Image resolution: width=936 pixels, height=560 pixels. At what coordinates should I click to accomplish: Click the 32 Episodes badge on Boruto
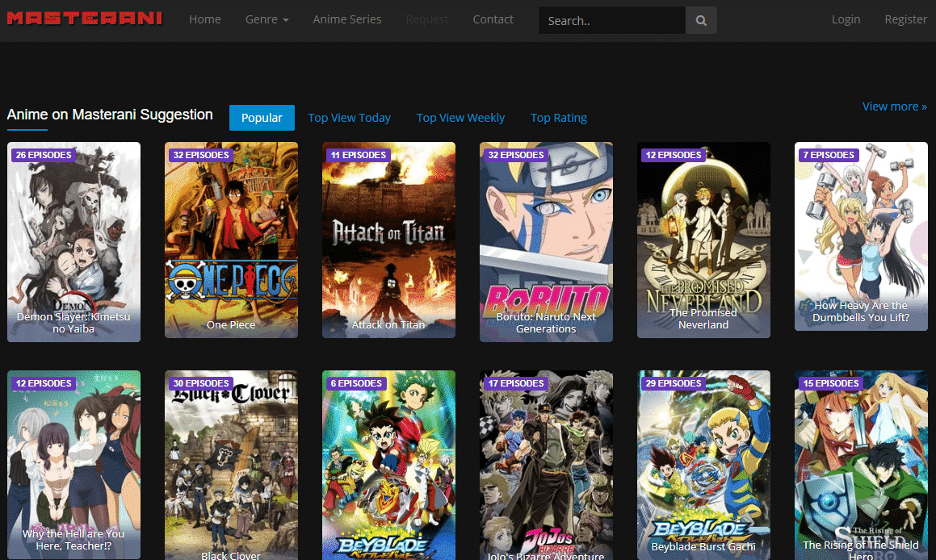(516, 155)
